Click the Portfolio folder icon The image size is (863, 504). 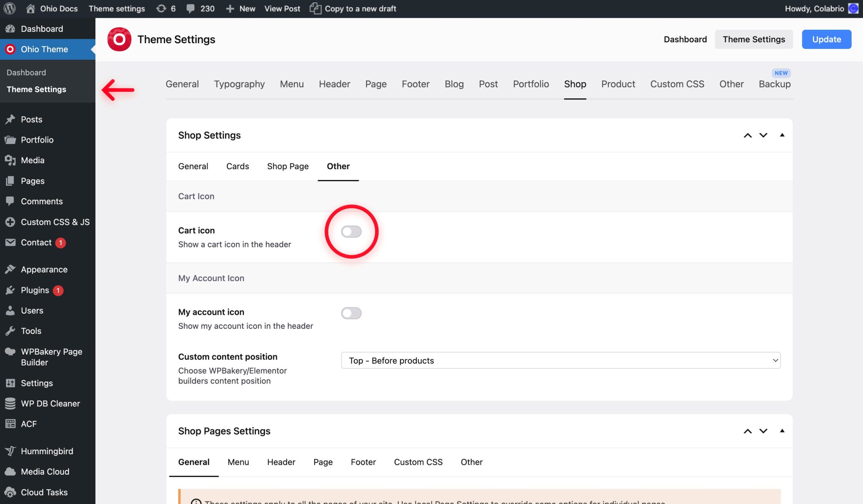pos(10,140)
